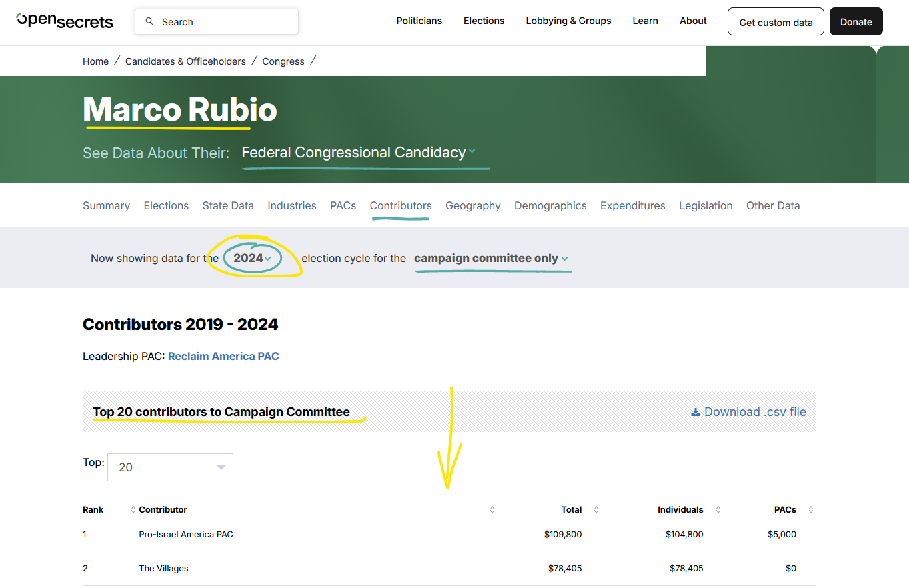Viewport: 909px width, 588px height.
Task: Open the About menu
Action: pyautogui.click(x=693, y=21)
